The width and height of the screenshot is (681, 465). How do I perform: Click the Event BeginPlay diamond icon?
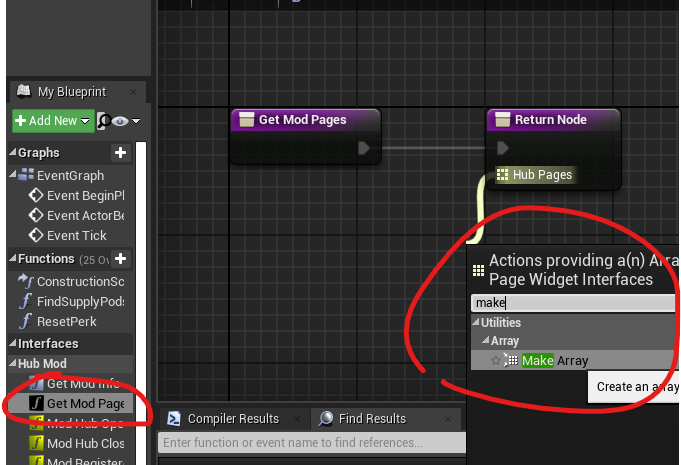pos(36,195)
